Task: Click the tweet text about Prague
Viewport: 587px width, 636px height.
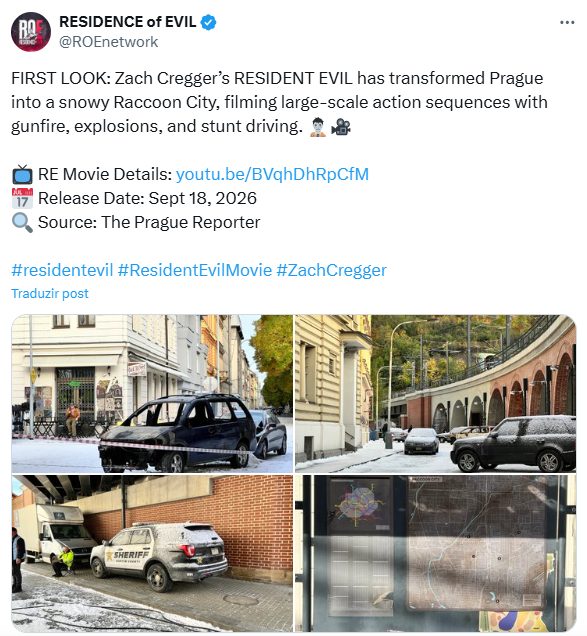Action: [x=280, y=102]
